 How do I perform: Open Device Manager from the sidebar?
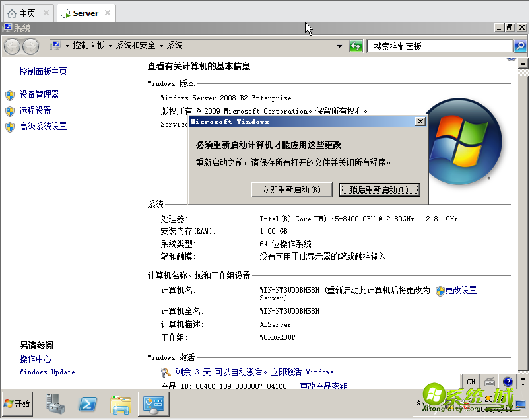pyautogui.click(x=40, y=94)
